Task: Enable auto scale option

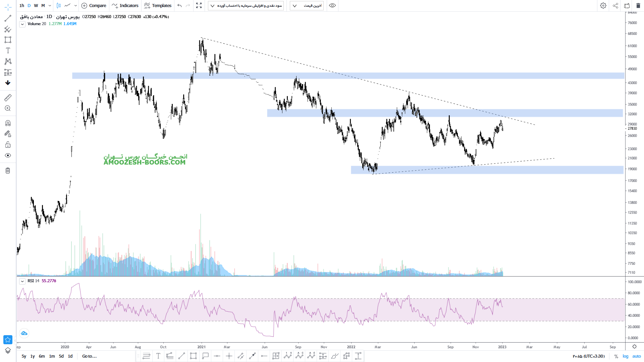Action: (x=637, y=356)
